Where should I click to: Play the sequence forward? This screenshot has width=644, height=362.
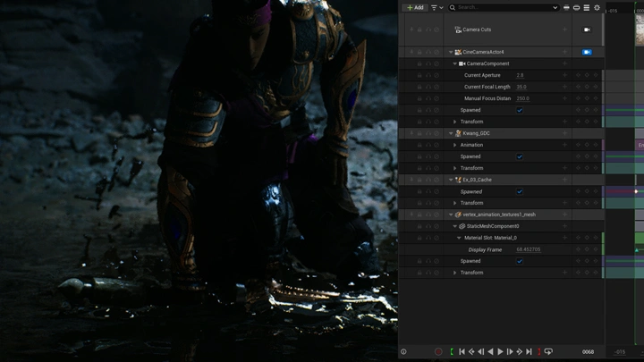click(x=500, y=352)
